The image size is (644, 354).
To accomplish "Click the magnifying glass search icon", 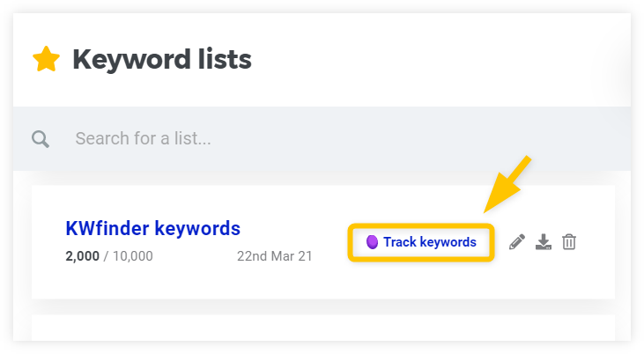I will pos(41,139).
